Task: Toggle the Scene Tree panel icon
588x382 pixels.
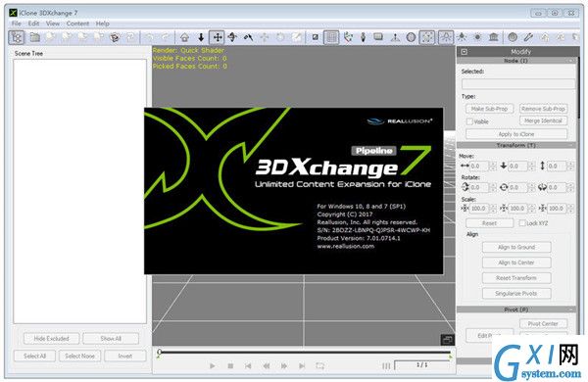Action: coord(17,37)
